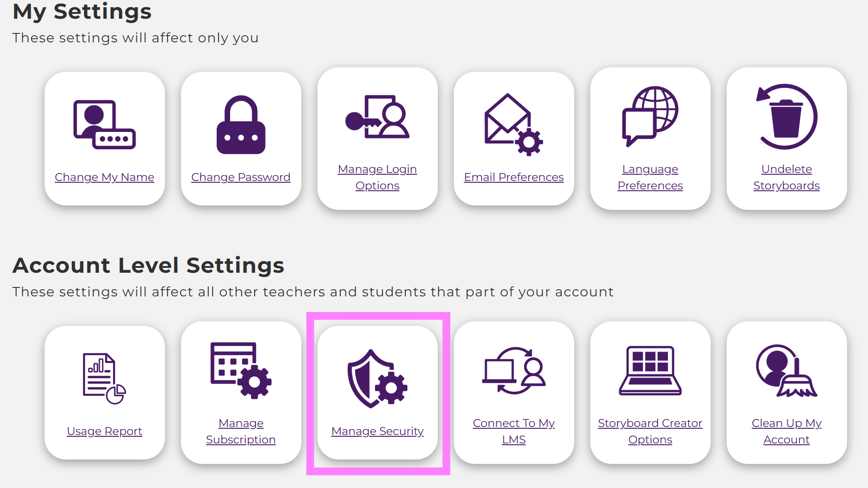Open the Email Preferences link
Image resolution: width=868 pixels, height=488 pixels.
pos(514,177)
